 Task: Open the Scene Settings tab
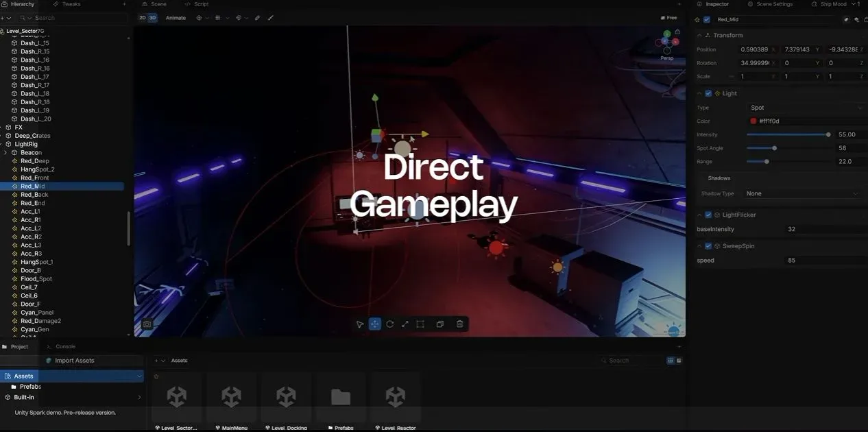[770, 4]
